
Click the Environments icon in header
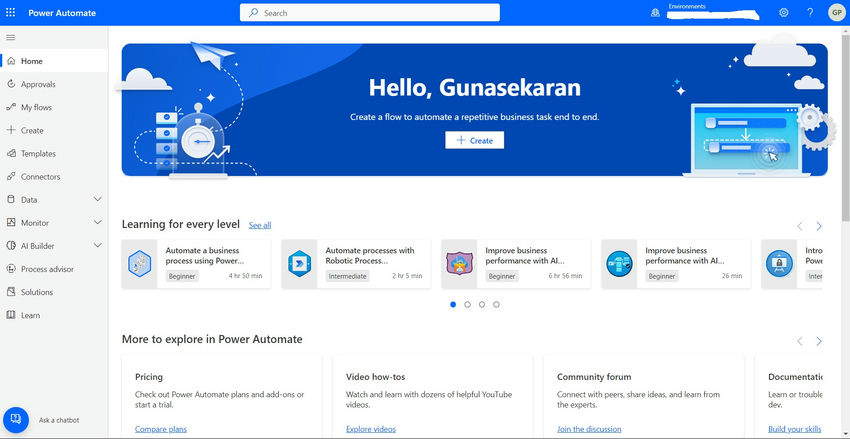point(655,13)
